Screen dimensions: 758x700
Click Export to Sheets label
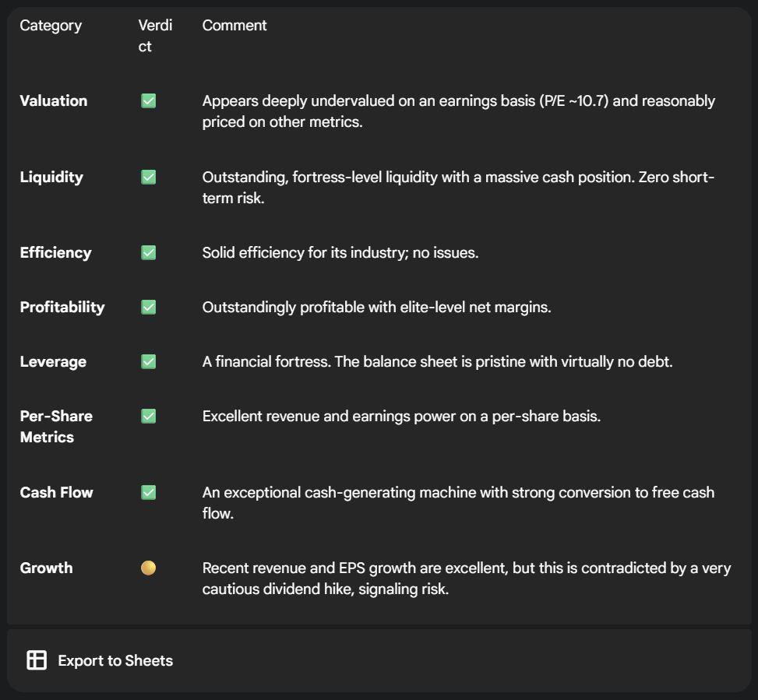tap(115, 660)
